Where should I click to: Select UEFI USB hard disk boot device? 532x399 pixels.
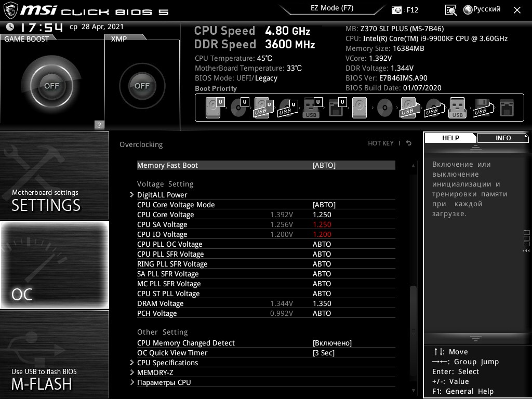tap(263, 108)
